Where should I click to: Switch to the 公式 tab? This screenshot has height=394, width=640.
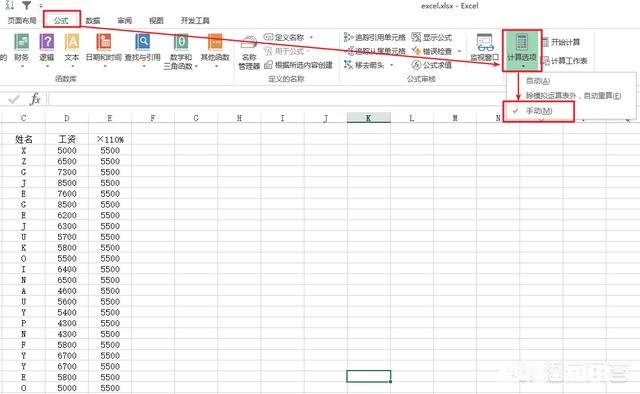click(61, 20)
